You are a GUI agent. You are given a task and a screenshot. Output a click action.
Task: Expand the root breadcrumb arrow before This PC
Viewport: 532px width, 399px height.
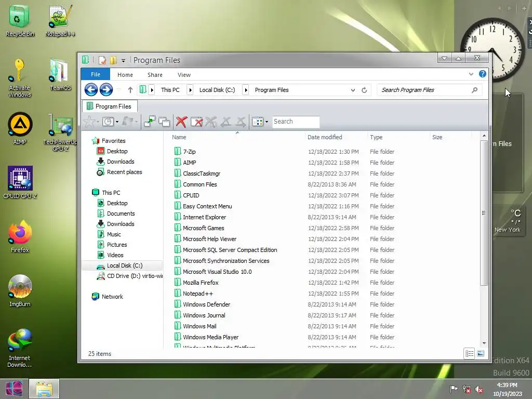[x=152, y=90]
